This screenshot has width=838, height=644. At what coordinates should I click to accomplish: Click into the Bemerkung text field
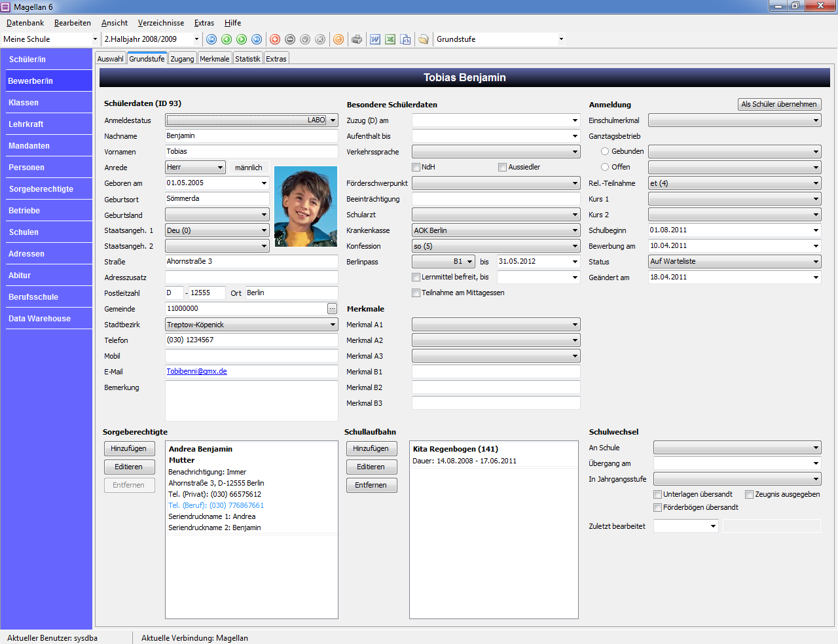(251, 401)
